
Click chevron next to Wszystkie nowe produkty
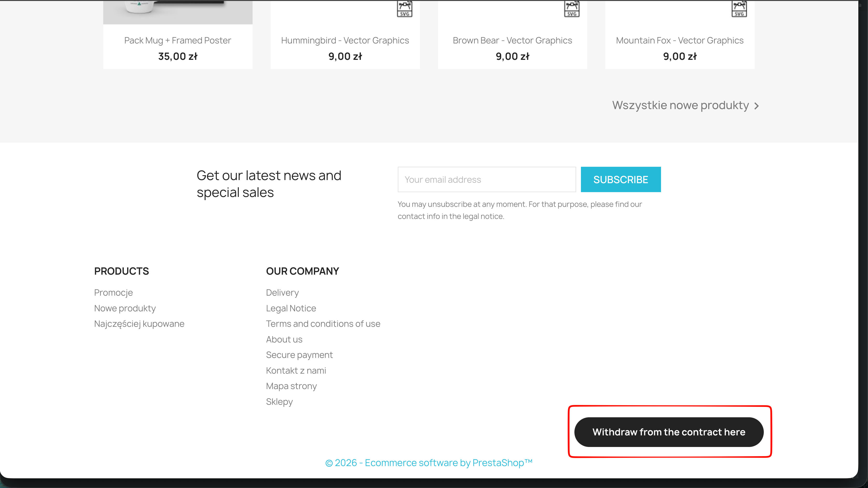click(x=757, y=106)
